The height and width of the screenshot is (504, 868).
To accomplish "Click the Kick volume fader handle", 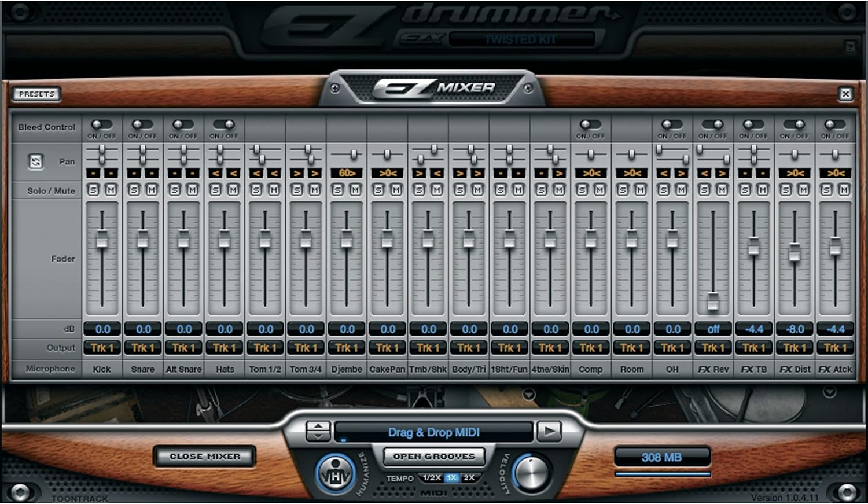I will [x=102, y=239].
